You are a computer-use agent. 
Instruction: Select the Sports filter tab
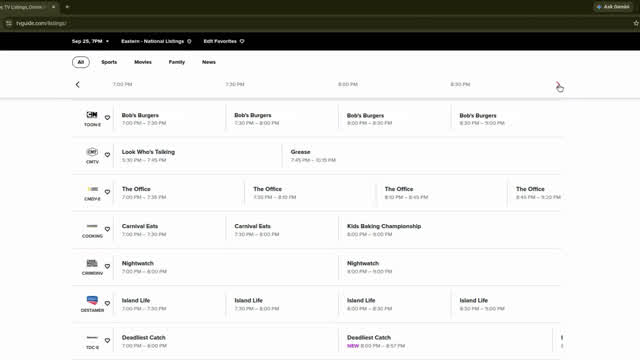coord(109,62)
